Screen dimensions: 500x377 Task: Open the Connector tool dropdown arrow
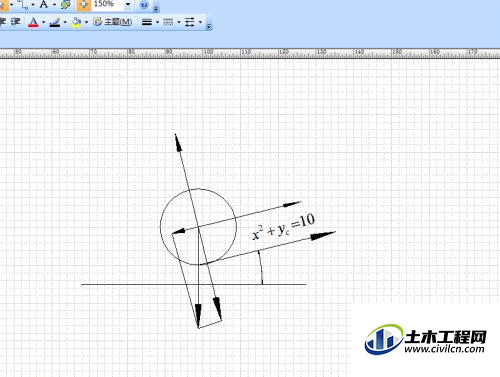point(33,5)
